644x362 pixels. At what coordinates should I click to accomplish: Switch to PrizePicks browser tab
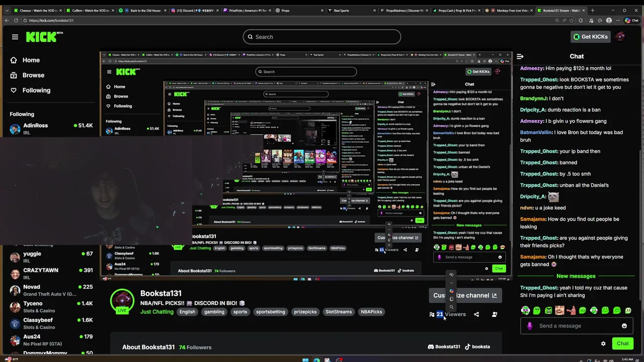(248, 10)
